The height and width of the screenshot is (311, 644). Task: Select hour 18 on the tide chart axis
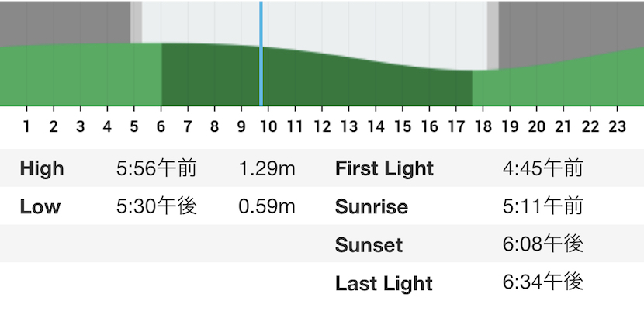point(483,126)
